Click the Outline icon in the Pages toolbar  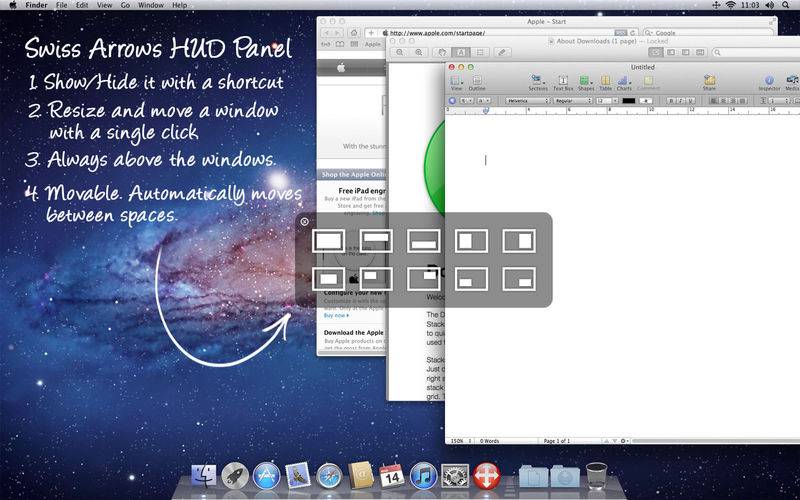click(x=477, y=83)
